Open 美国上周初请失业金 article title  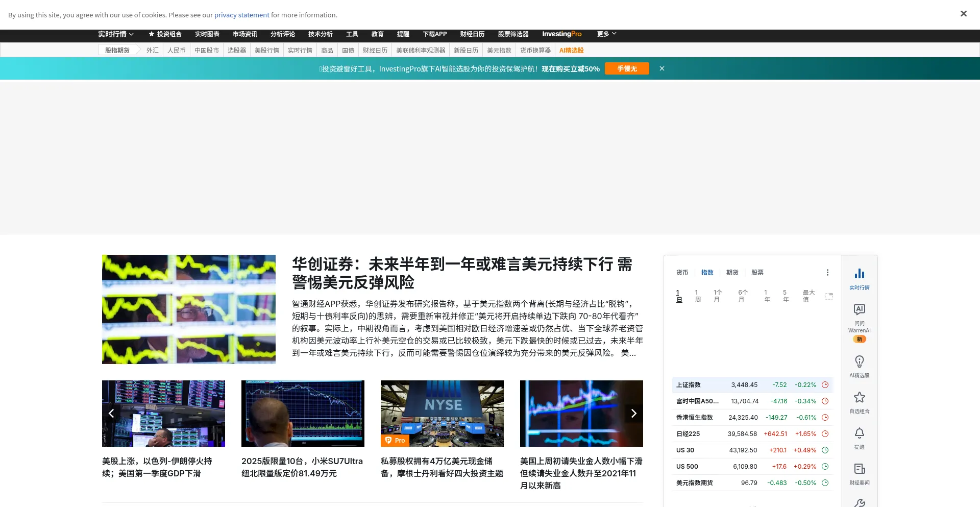(581, 473)
